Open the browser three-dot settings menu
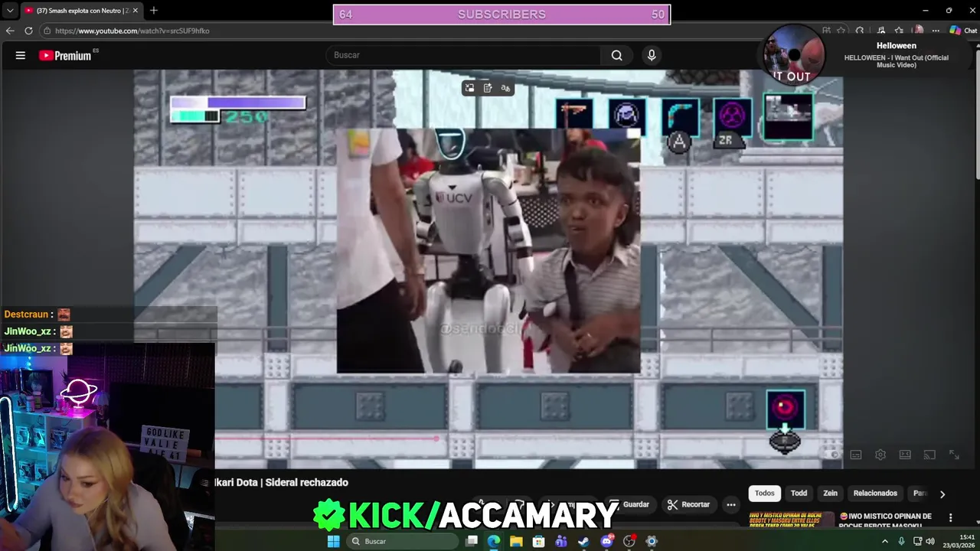The height and width of the screenshot is (551, 980). (936, 31)
